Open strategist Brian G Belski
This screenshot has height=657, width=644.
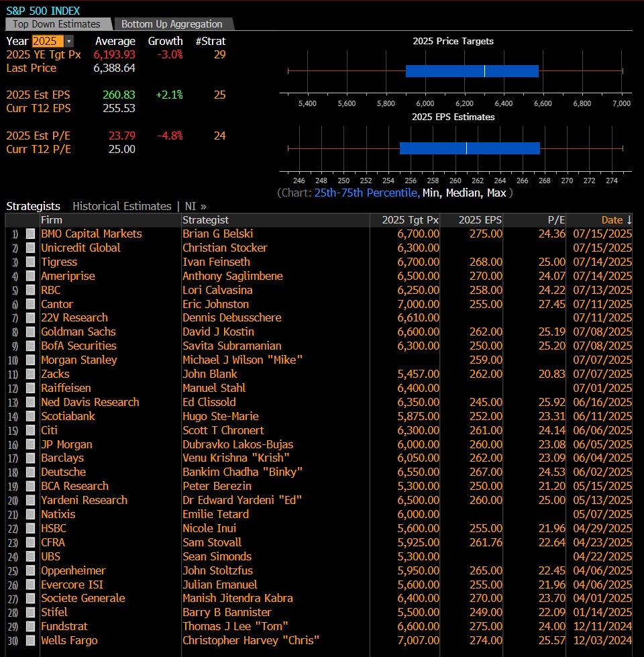(x=218, y=234)
